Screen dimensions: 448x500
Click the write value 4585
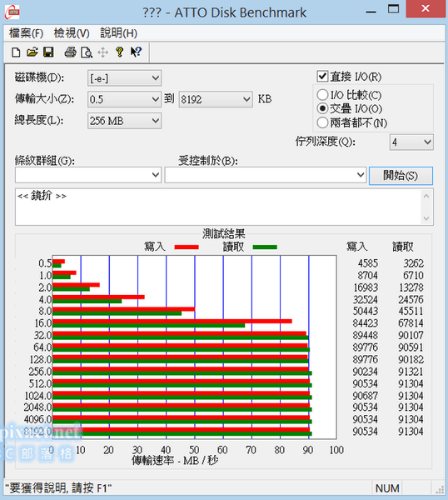pyautogui.click(x=368, y=263)
